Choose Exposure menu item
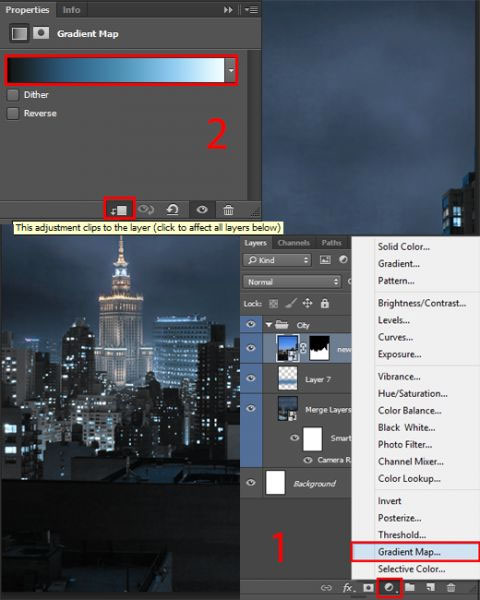480x600 pixels. coord(399,354)
